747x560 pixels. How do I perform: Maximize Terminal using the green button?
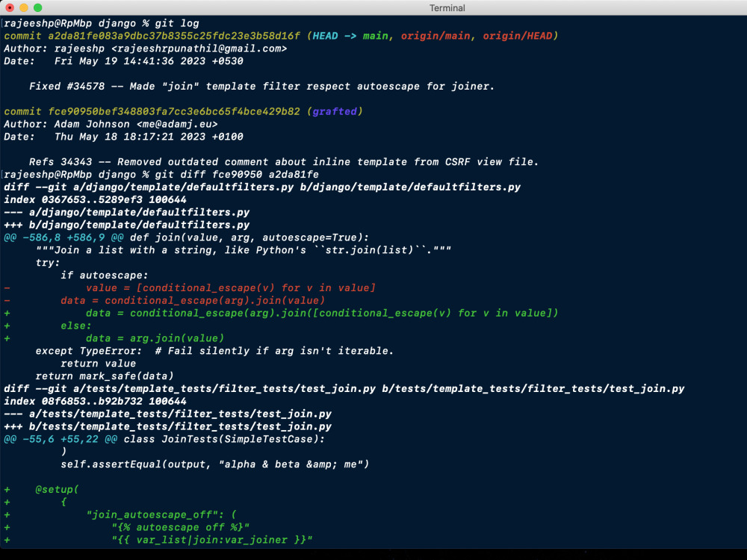[x=38, y=7]
